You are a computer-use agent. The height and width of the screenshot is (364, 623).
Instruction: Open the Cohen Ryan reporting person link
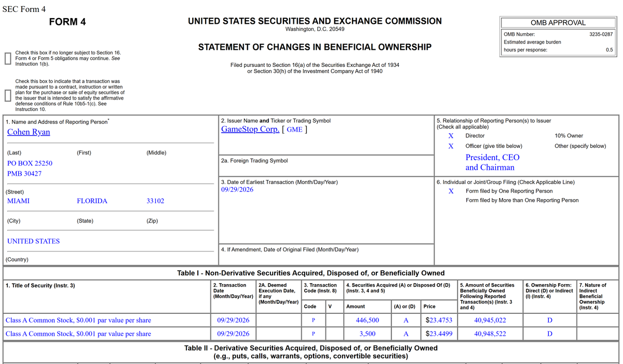click(29, 132)
